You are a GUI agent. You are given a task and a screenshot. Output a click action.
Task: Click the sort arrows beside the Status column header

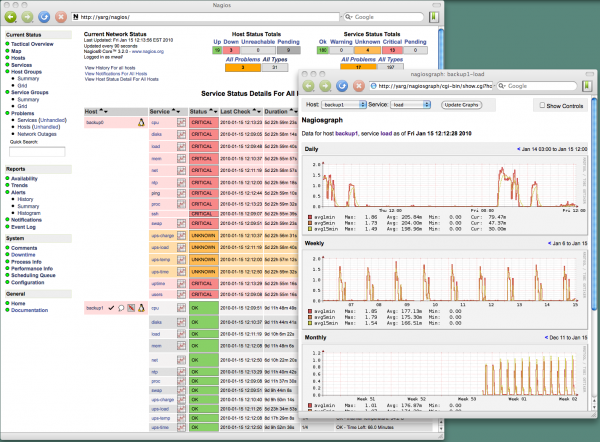point(211,110)
